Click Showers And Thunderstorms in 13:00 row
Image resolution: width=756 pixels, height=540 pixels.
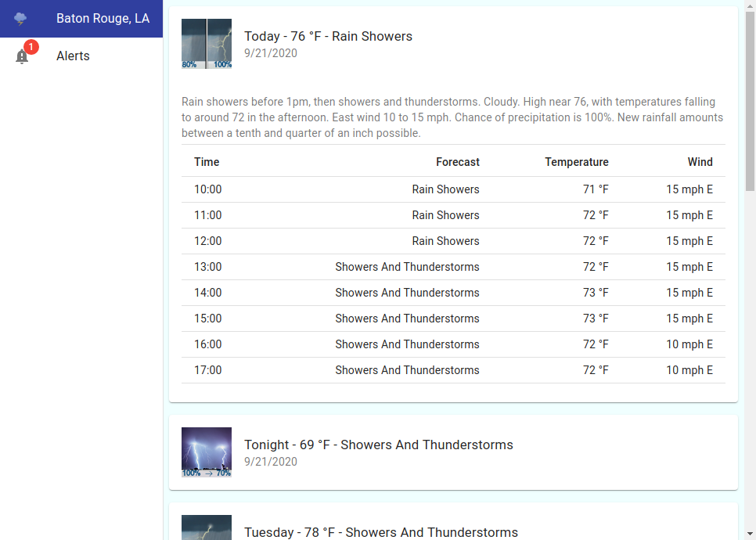(x=408, y=267)
